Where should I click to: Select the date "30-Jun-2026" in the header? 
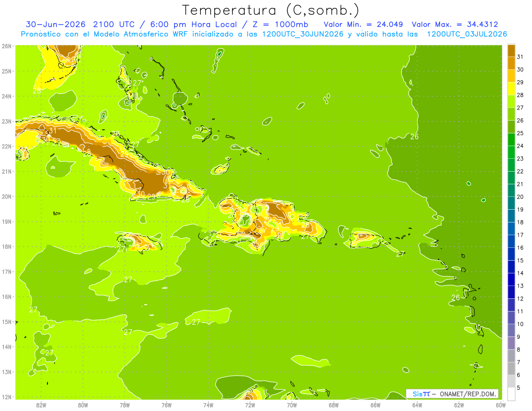(56, 24)
